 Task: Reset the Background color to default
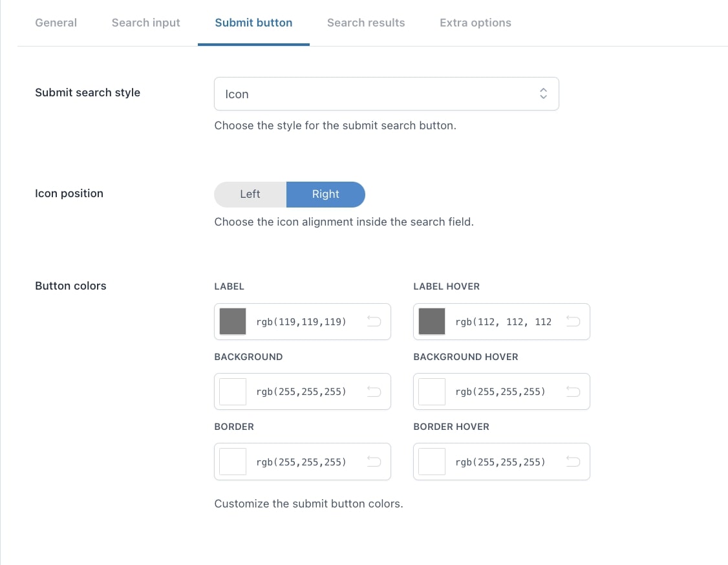coord(374,391)
